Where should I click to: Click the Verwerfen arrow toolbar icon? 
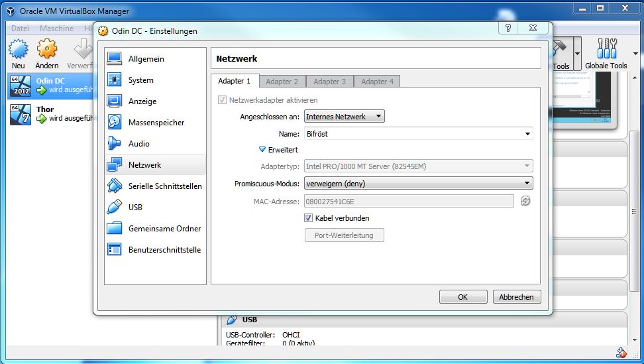click(x=83, y=49)
